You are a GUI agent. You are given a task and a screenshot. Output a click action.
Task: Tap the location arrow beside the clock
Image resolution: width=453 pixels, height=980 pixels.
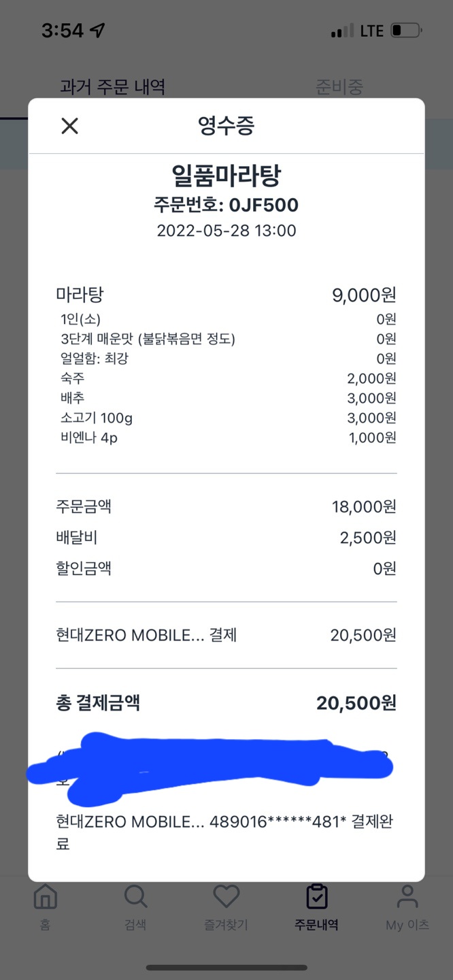coord(98,31)
